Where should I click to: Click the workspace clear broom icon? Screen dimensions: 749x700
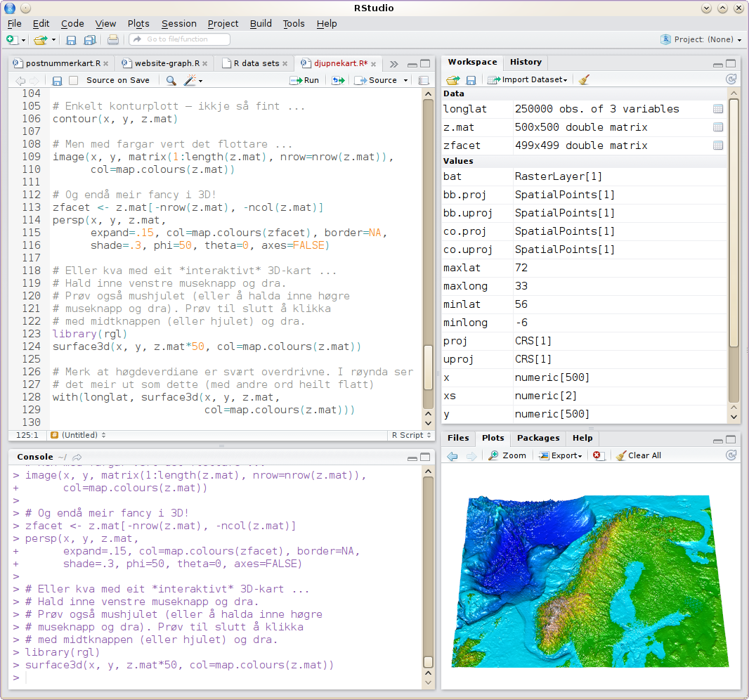coord(584,79)
